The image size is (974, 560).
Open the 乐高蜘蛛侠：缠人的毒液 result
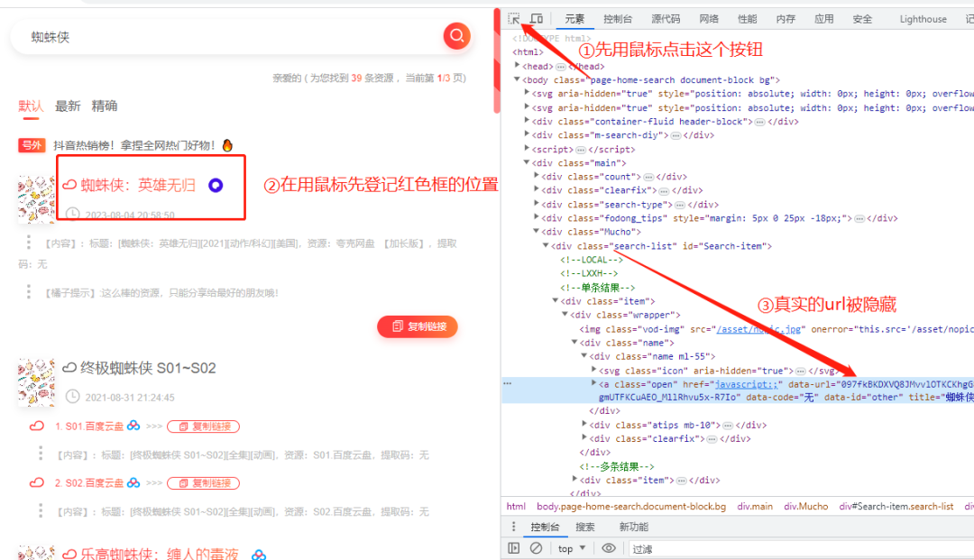point(159,554)
